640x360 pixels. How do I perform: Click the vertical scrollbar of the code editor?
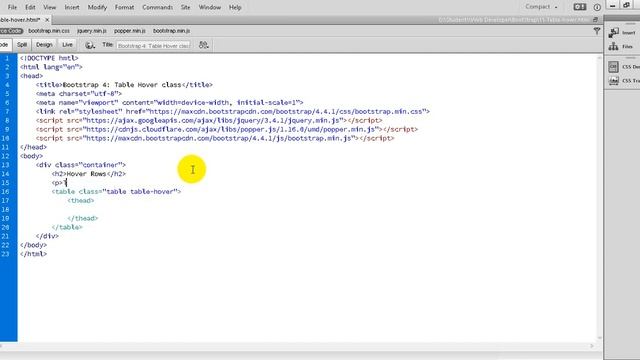pyautogui.click(x=600, y=198)
